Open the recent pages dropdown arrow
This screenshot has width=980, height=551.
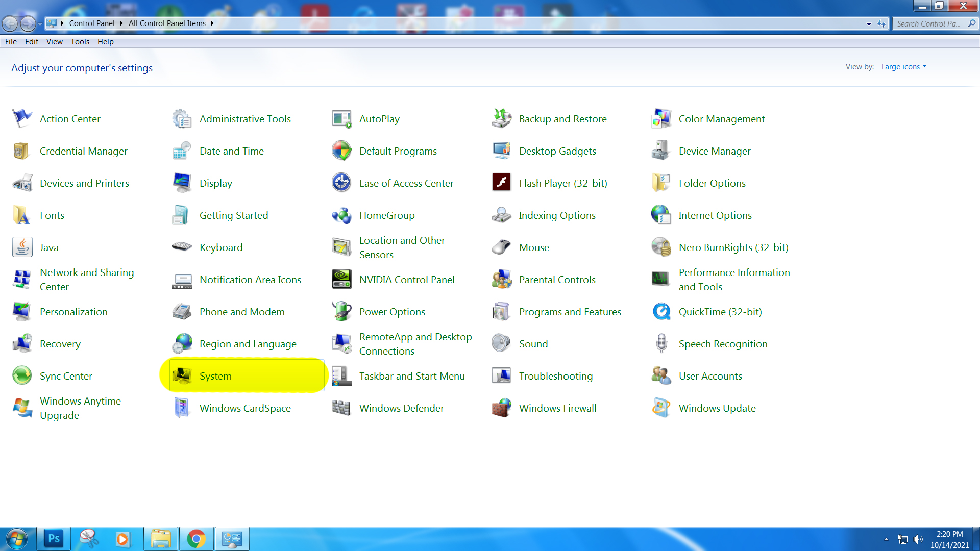pos(40,24)
